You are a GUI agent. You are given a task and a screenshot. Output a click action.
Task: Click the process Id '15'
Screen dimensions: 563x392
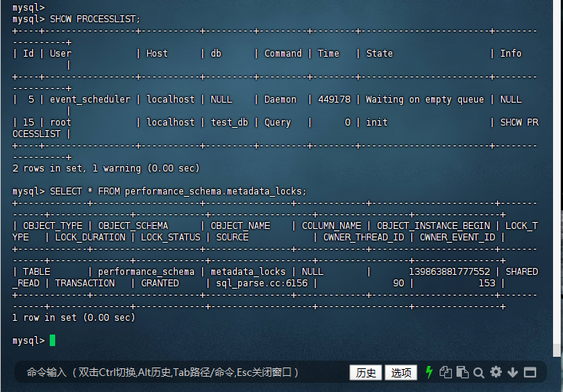pyautogui.click(x=28, y=122)
